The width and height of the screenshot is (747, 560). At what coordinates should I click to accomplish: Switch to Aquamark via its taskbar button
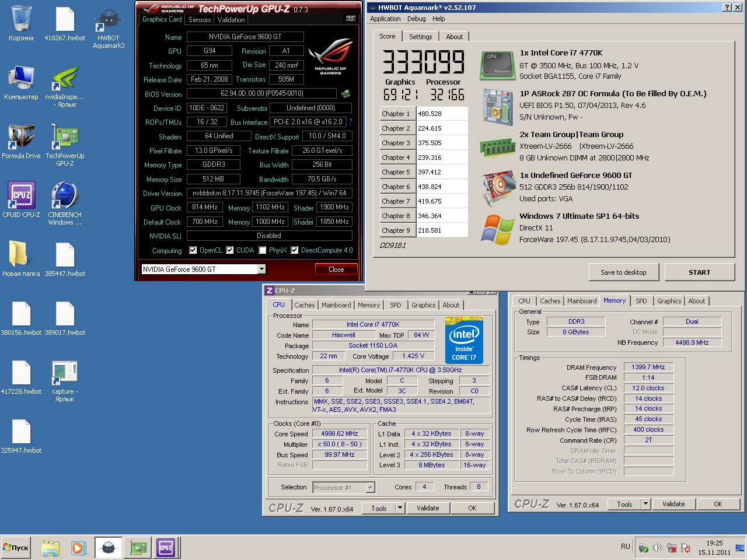(x=109, y=548)
